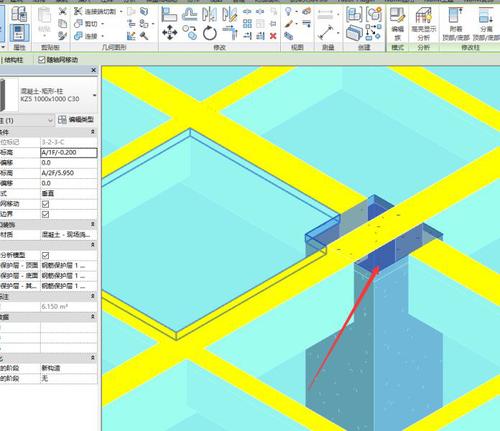Select the Copy tool in Modify panel
Viewport: 500px width, 431px height.
[190, 33]
